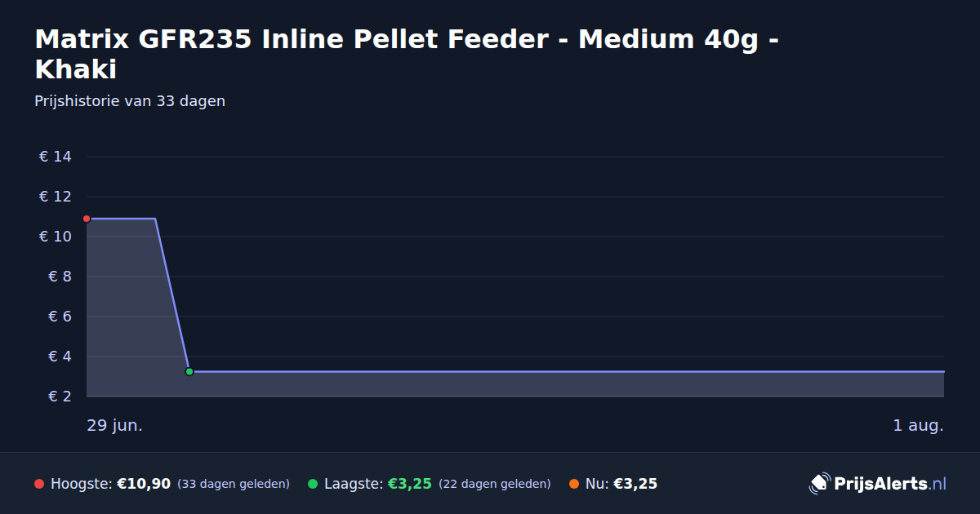Screen dimensions: 980x514
Task: Click the € 14 axis label
Action: click(x=56, y=157)
